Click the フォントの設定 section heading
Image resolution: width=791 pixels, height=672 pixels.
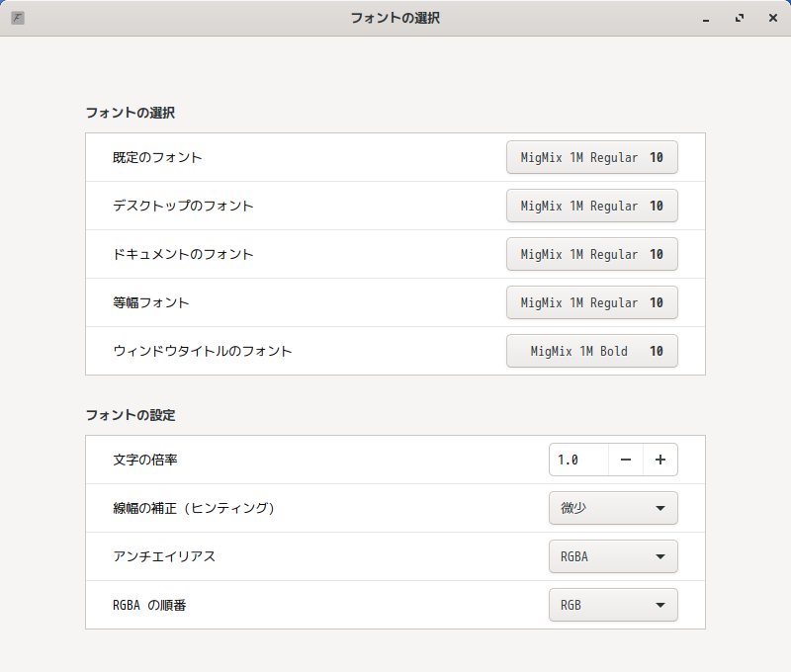(x=131, y=415)
